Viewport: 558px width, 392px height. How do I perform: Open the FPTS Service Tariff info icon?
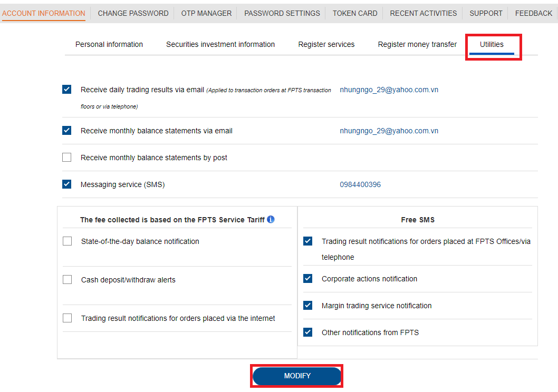[271, 219]
